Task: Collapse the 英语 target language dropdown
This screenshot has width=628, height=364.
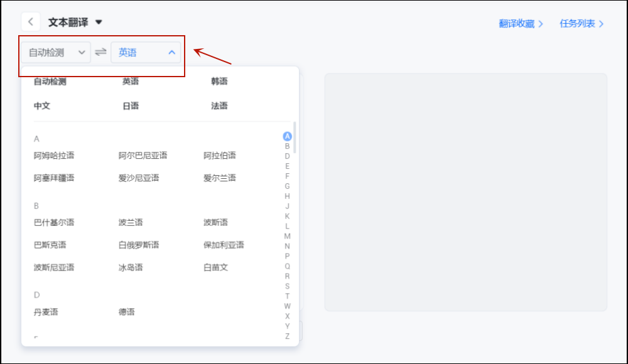Action: coord(146,53)
